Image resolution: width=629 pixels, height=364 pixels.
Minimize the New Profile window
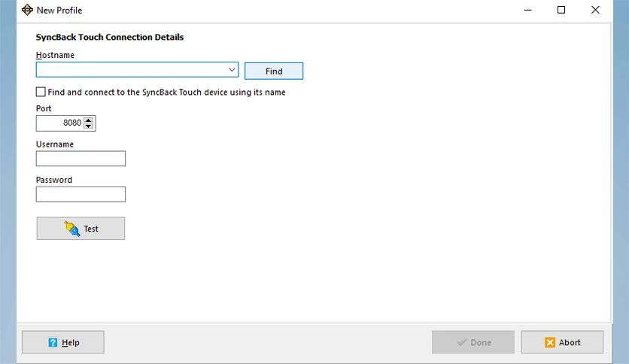[x=528, y=10]
